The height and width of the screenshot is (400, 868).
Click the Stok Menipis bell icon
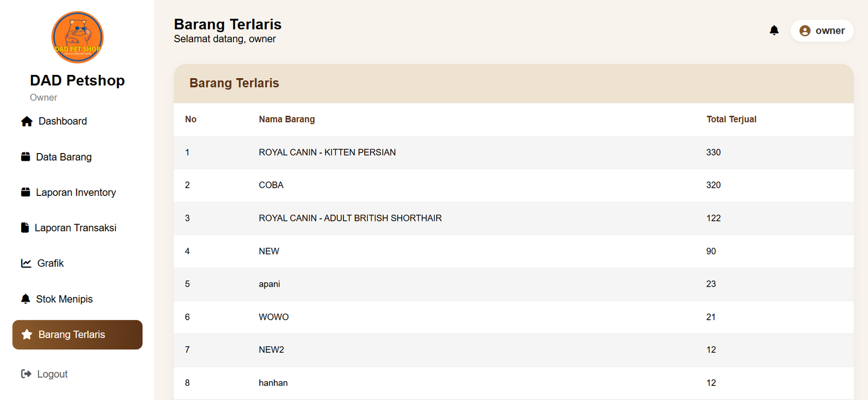[x=25, y=299]
